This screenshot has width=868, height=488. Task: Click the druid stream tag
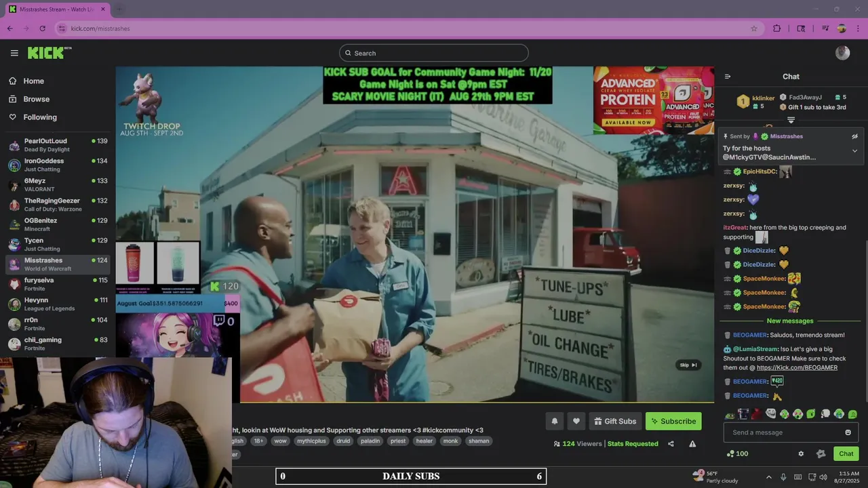[x=343, y=441]
